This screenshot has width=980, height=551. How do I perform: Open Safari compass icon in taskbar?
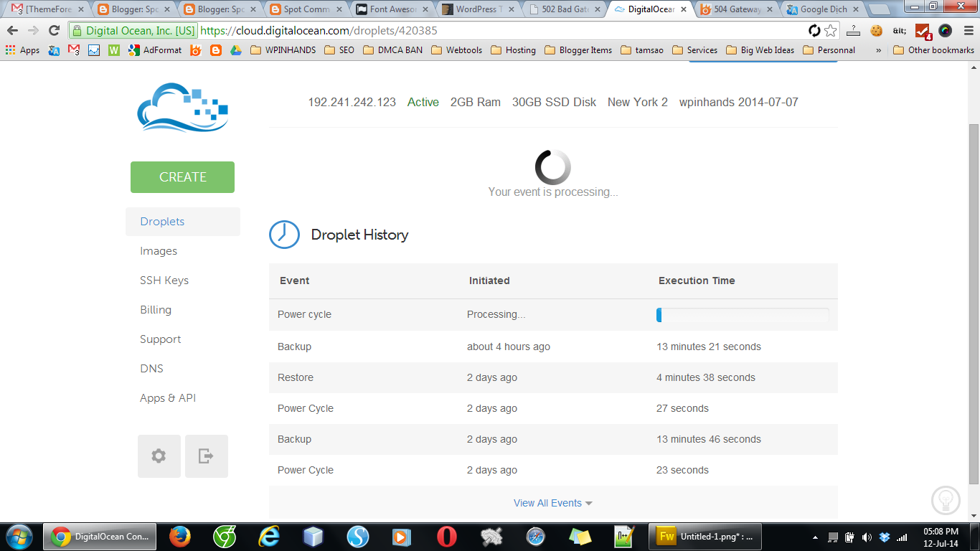click(536, 536)
